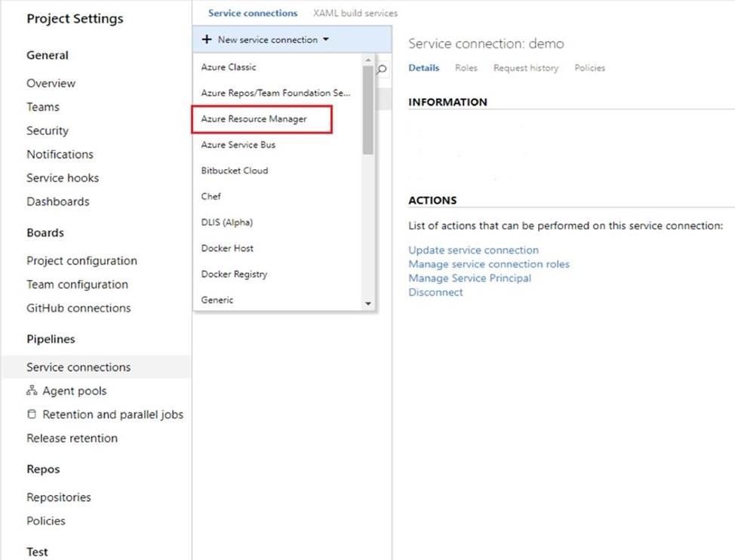
Task: Select Chef connection type
Action: 278,196
